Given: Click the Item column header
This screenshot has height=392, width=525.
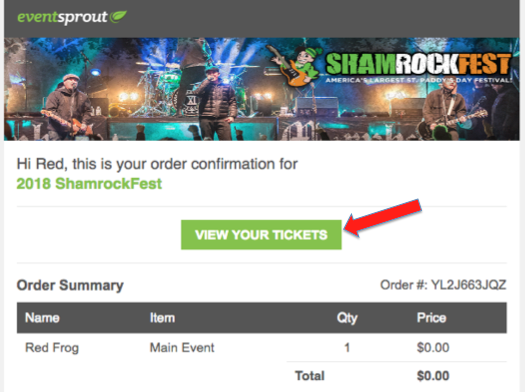Looking at the screenshot, I should pyautogui.click(x=162, y=318).
